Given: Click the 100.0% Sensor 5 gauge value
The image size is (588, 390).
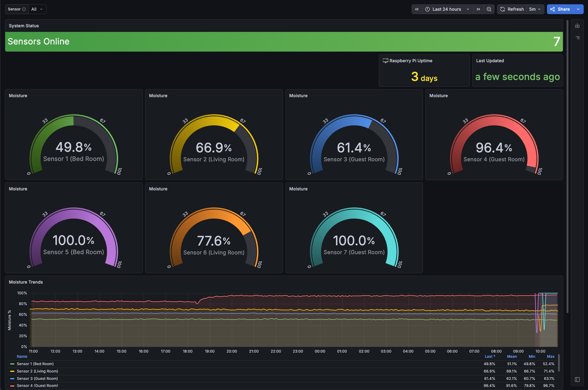Looking at the screenshot, I should pos(73,240).
